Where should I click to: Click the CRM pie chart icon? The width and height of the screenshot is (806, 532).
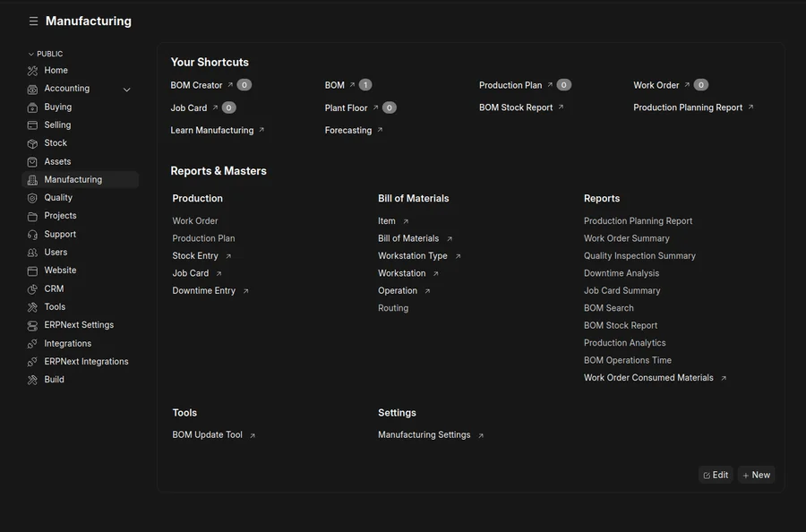32,289
